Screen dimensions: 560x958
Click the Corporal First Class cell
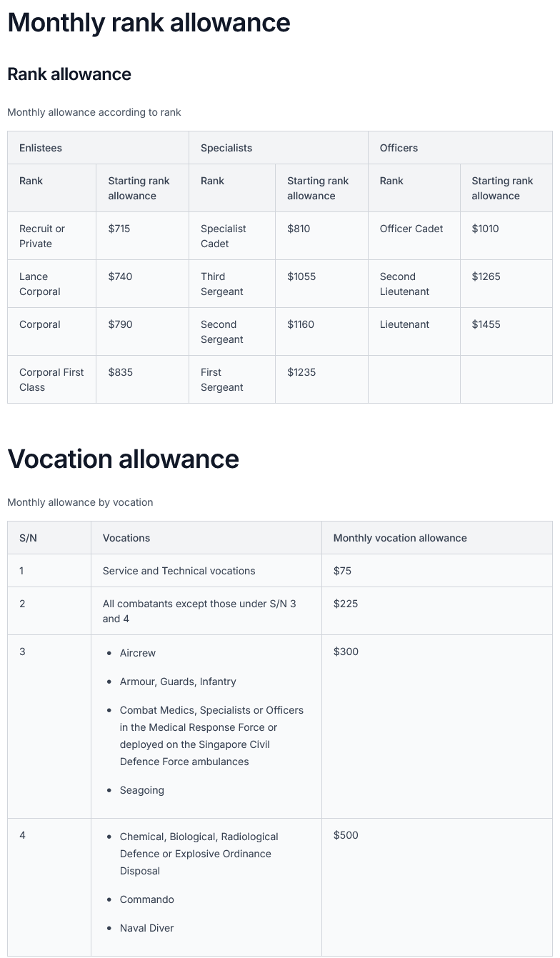(51, 379)
